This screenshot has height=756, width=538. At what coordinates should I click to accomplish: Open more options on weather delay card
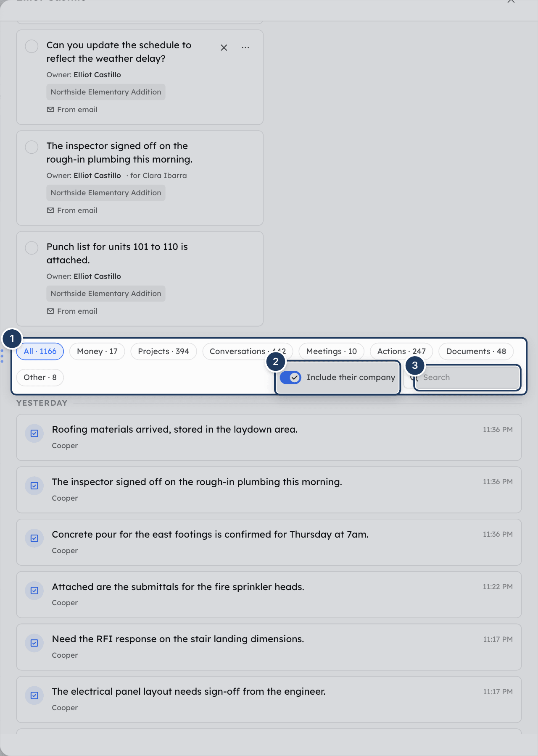point(245,48)
